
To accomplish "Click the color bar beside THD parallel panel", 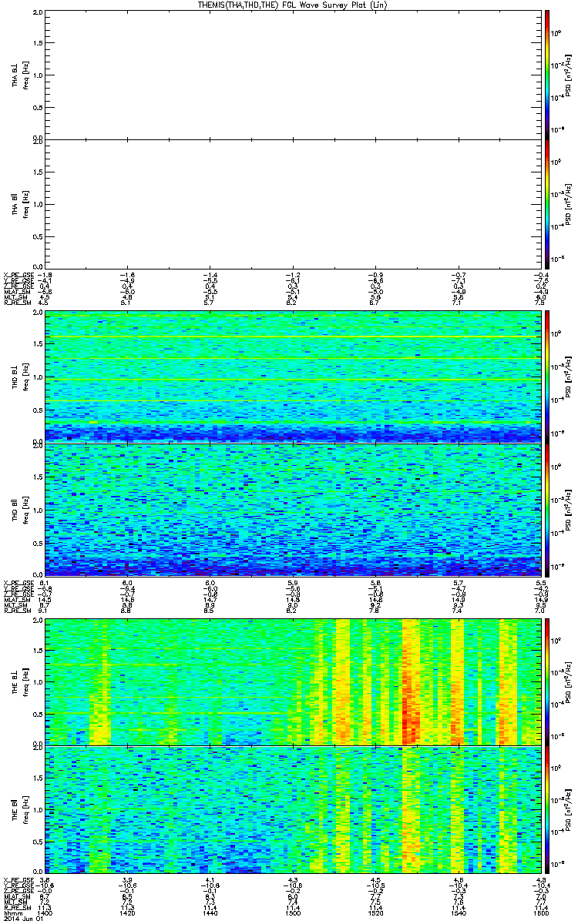I will (547, 510).
